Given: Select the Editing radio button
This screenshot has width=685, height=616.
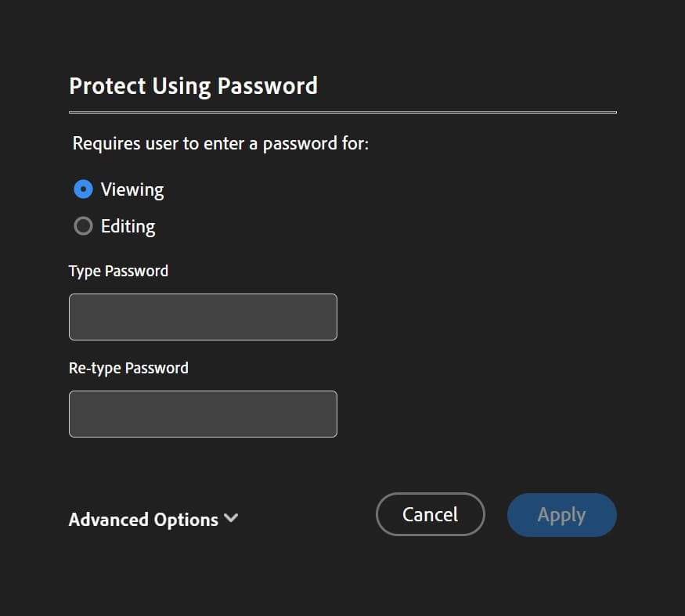Looking at the screenshot, I should pos(83,226).
